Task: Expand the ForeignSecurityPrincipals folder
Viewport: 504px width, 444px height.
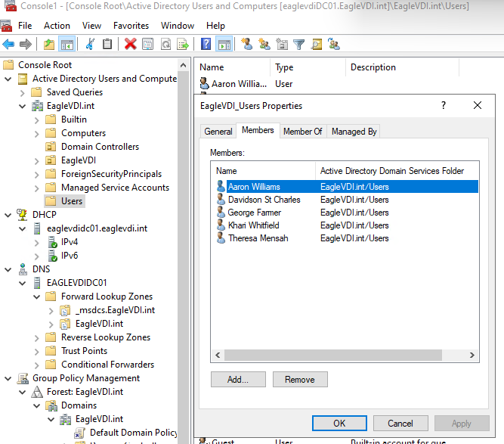Action: 36,175
